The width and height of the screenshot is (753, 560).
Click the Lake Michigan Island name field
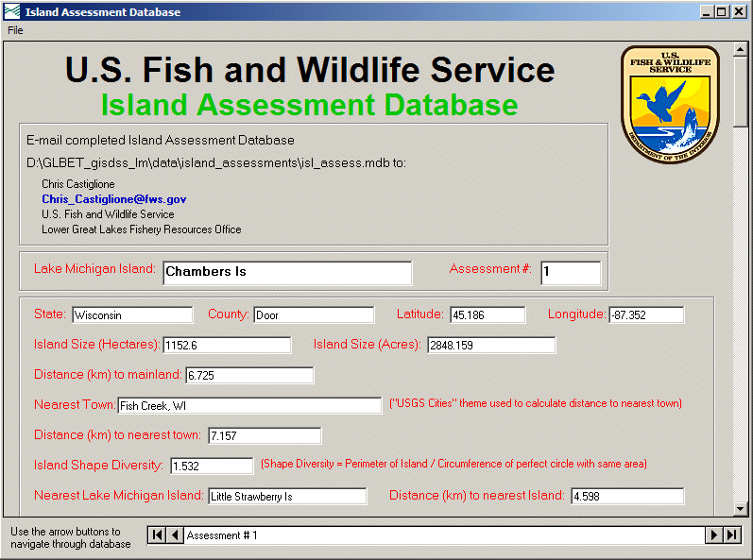(287, 273)
